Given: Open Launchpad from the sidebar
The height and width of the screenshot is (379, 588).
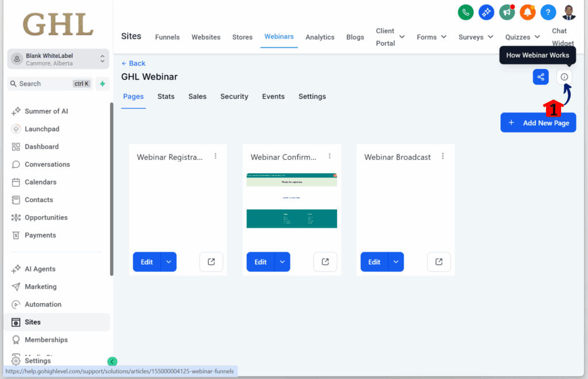Looking at the screenshot, I should pyautogui.click(x=41, y=129).
